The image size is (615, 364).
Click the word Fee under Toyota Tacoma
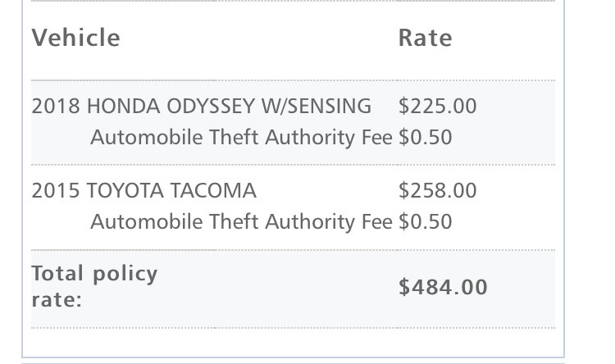tap(377, 222)
